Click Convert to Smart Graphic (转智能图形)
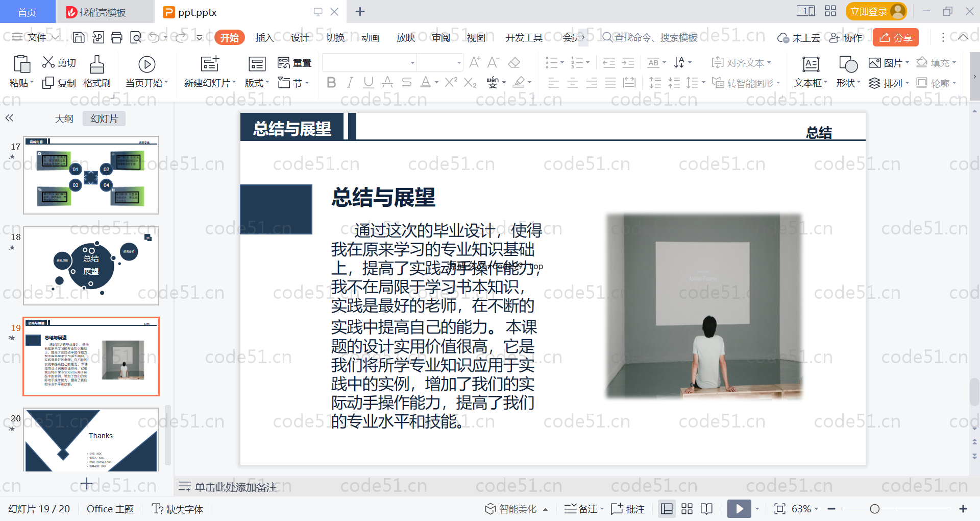The image size is (980, 521). pos(746,83)
